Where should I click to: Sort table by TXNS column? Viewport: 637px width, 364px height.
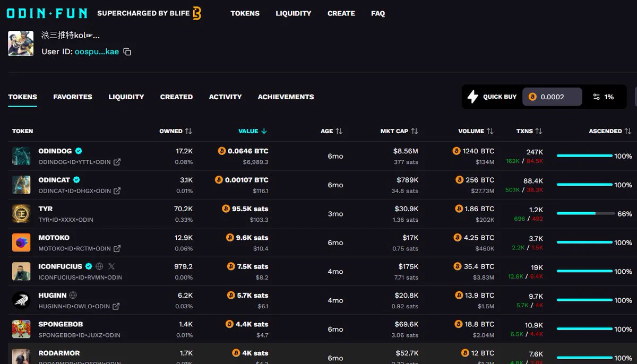tap(529, 131)
